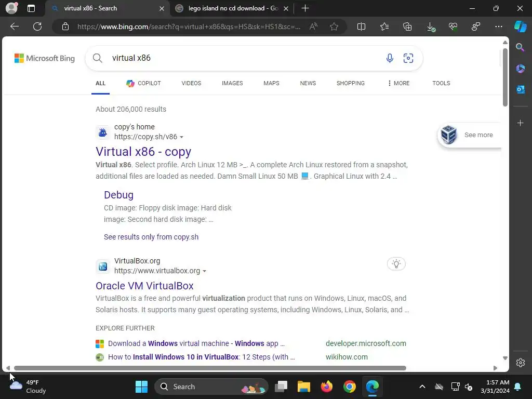This screenshot has height=399, width=532.
Task: Open How to Install Windows 10 link
Action: pyautogui.click(x=202, y=357)
